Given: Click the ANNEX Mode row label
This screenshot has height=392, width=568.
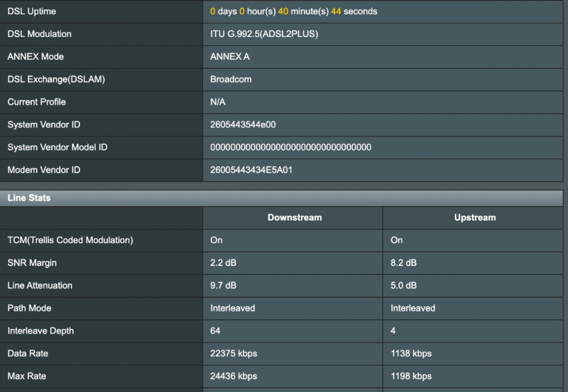Looking at the screenshot, I should pos(35,57).
